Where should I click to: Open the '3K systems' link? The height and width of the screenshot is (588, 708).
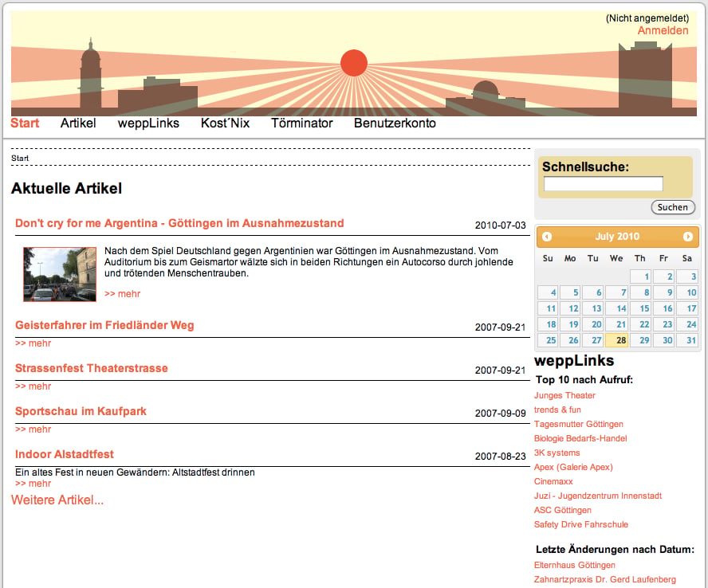557,453
